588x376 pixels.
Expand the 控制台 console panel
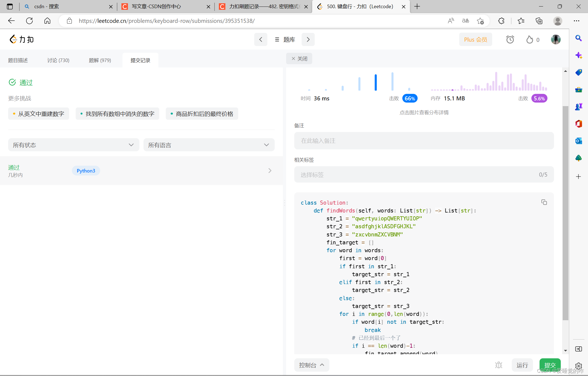[x=311, y=365]
